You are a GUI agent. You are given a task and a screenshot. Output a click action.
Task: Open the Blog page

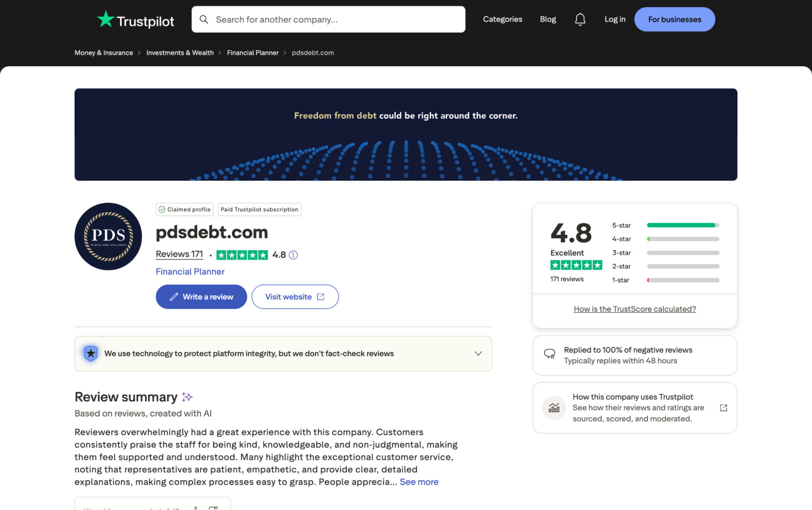[x=548, y=19]
